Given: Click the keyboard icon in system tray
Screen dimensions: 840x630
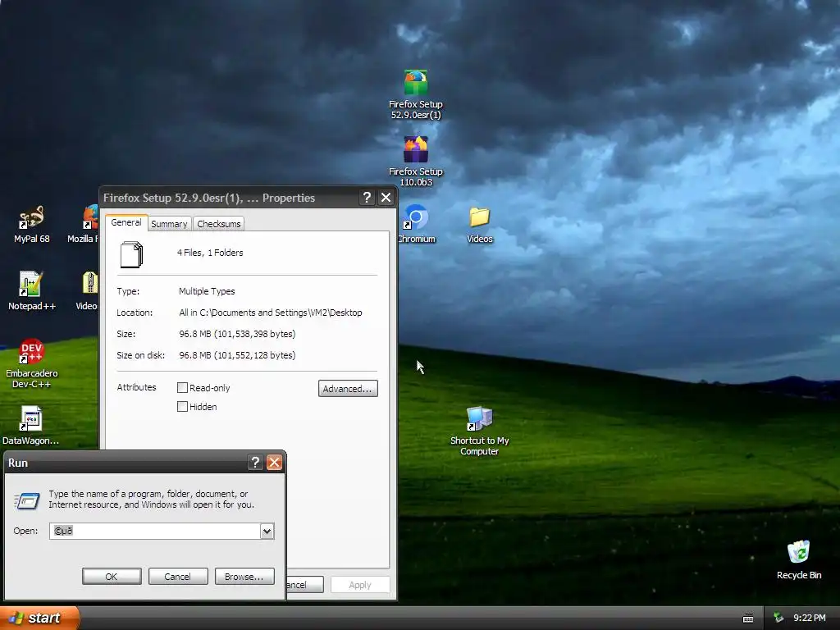Looking at the screenshot, I should tap(748, 619).
